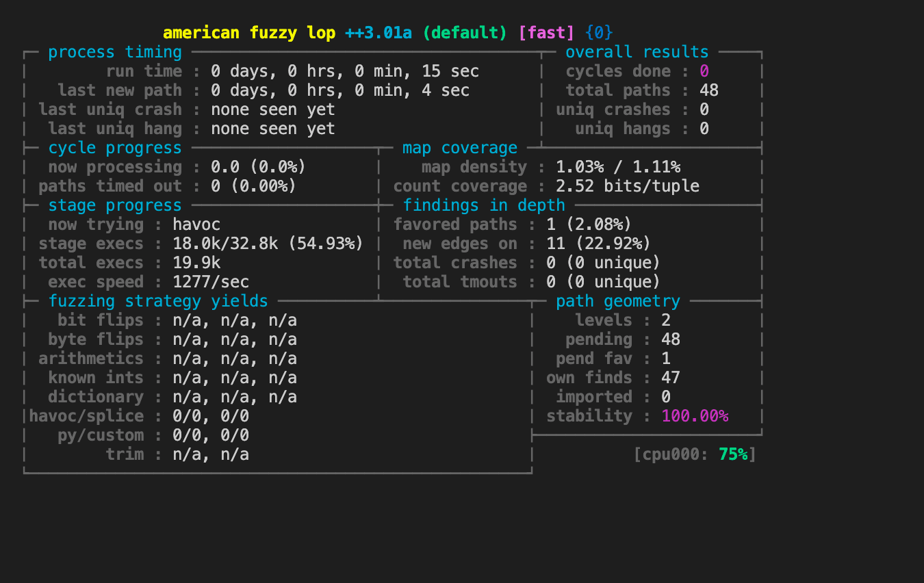Select the 'overall results' section heading

point(637,52)
